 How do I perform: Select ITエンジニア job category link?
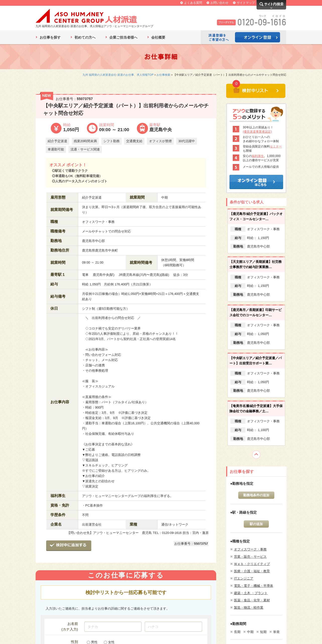click(x=244, y=578)
